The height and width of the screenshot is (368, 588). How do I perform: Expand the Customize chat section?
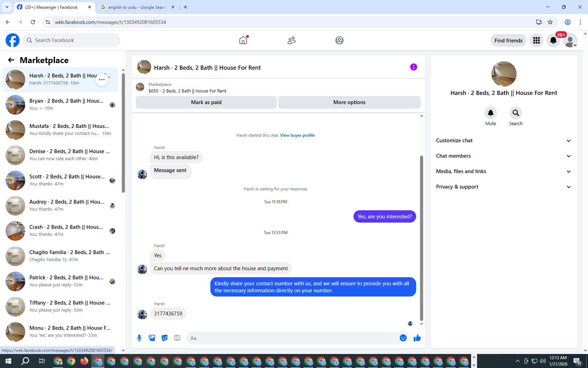[x=504, y=141]
